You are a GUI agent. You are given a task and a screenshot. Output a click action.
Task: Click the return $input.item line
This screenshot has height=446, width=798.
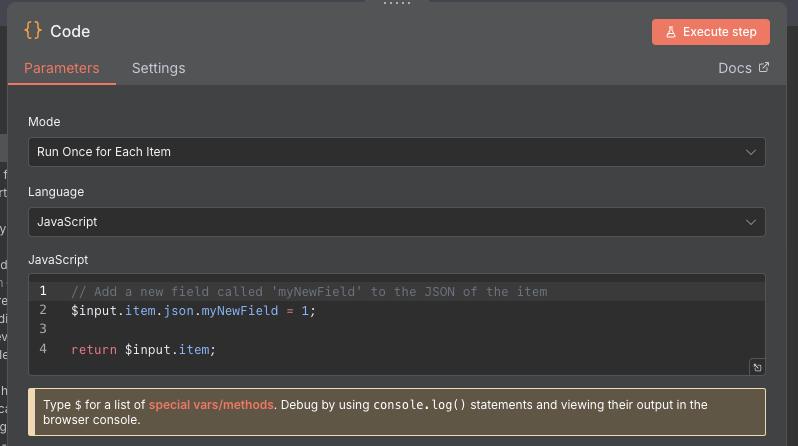[x=144, y=350]
